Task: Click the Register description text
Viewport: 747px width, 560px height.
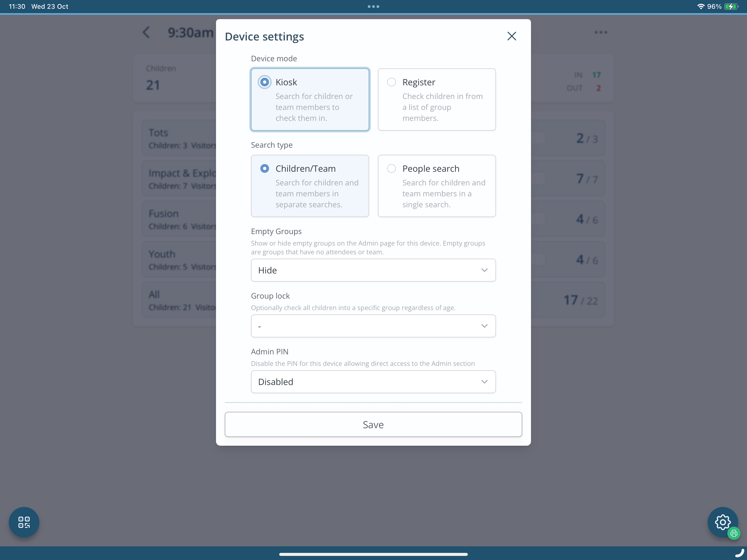Action: (x=442, y=107)
